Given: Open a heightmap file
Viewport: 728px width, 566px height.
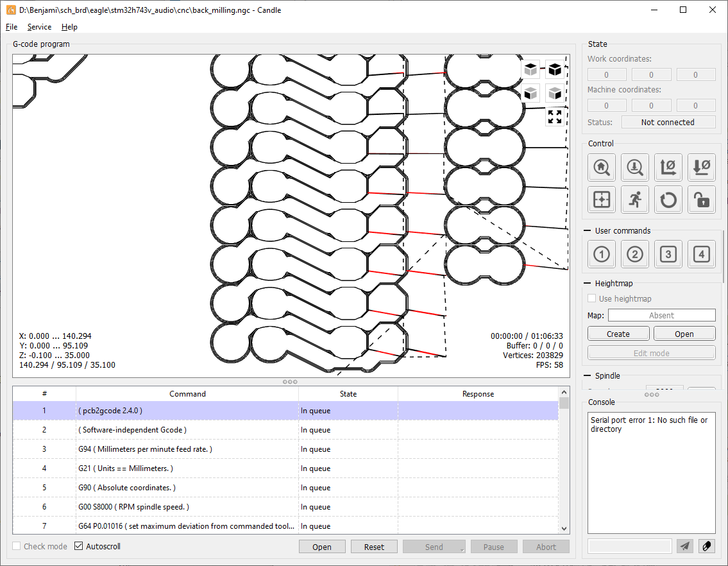Looking at the screenshot, I should [x=684, y=334].
